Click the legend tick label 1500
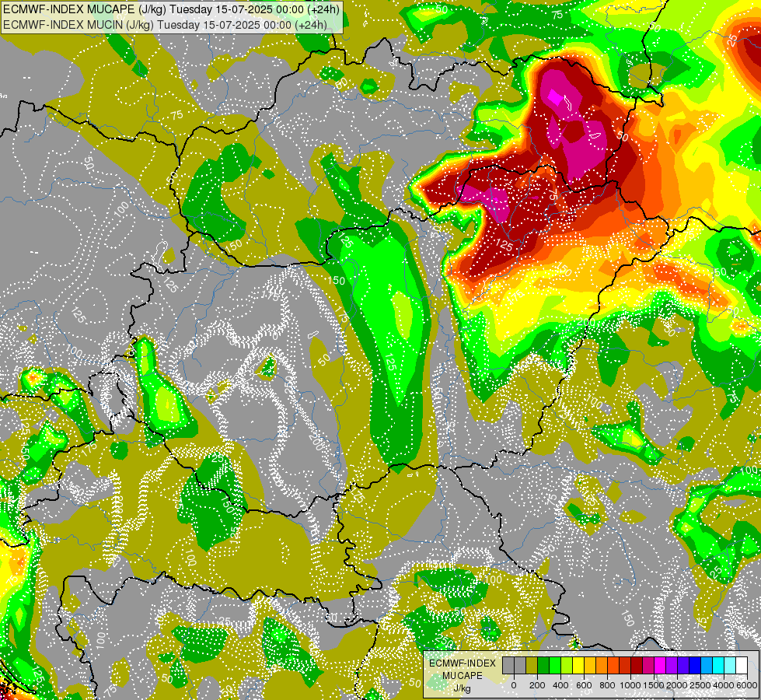 [654, 685]
